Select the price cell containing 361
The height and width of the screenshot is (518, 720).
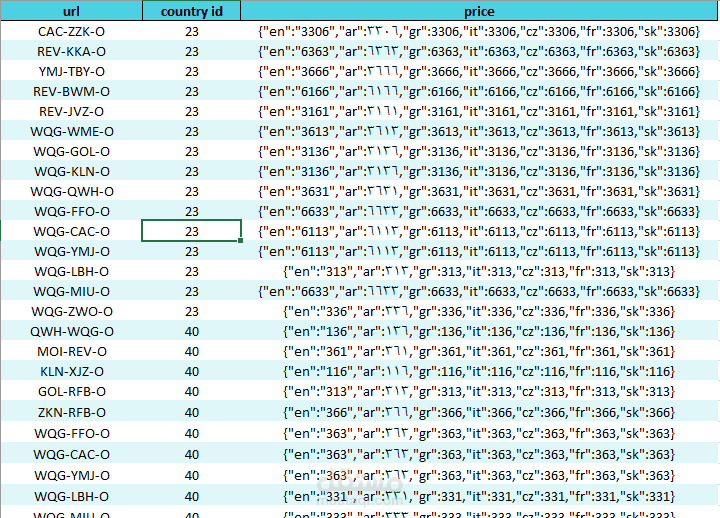click(479, 351)
